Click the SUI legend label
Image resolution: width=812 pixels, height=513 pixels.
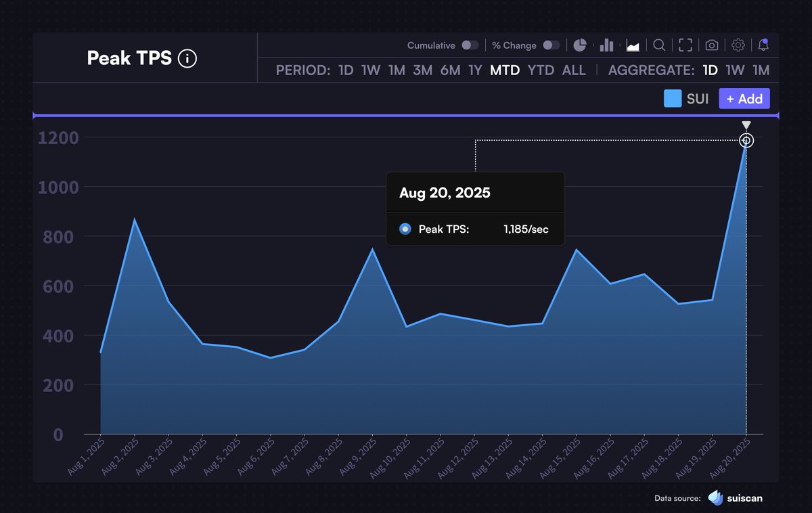tap(698, 99)
